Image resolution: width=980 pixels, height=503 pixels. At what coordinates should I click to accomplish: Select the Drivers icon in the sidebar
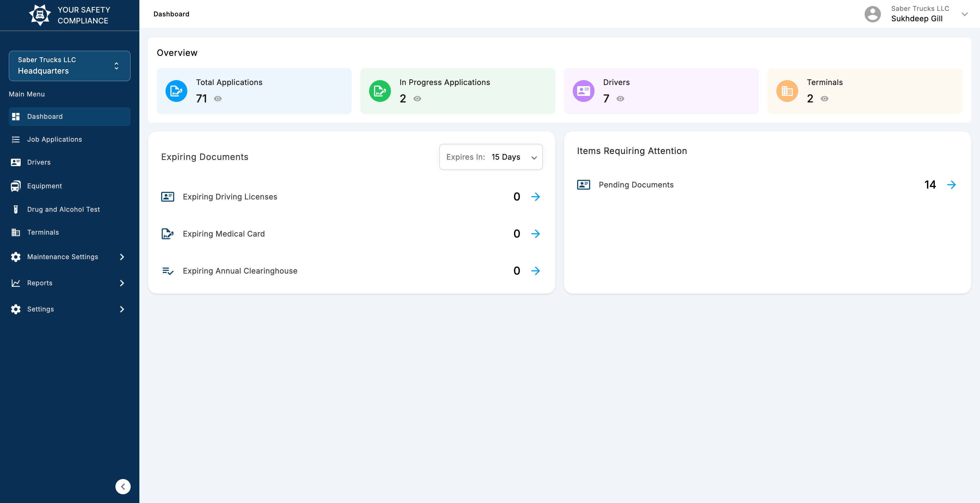tap(16, 162)
